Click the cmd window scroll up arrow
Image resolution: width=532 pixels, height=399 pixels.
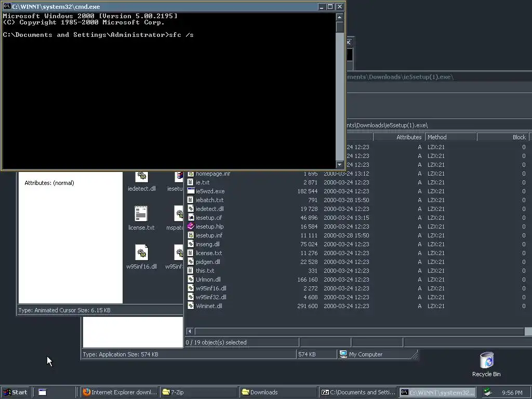click(340, 17)
